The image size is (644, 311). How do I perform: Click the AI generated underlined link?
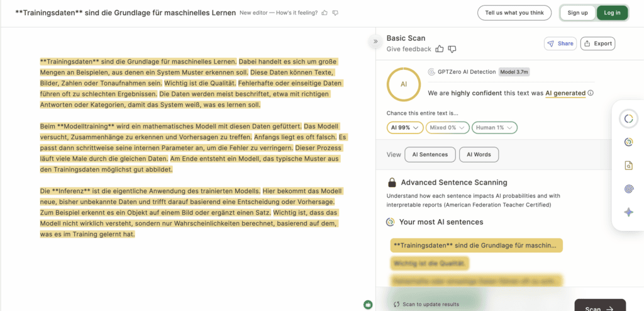[565, 93]
